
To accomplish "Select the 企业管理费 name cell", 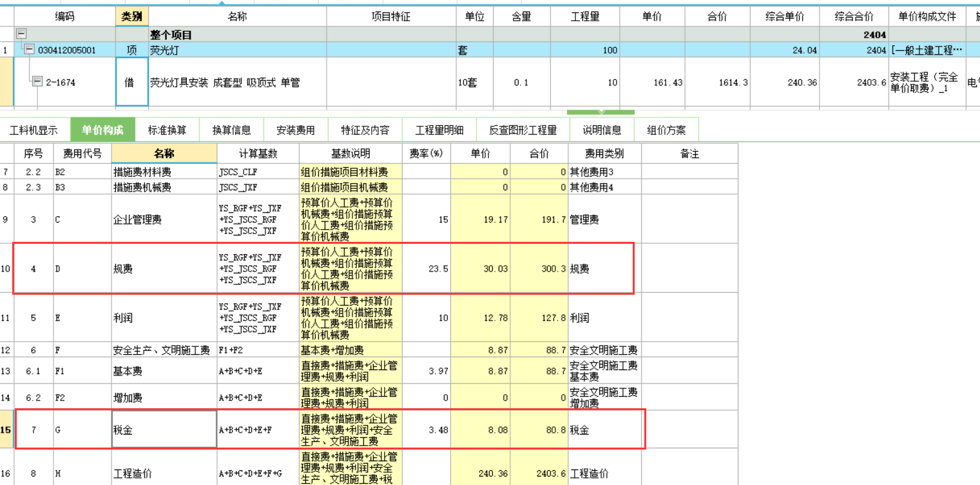I will pos(164,219).
